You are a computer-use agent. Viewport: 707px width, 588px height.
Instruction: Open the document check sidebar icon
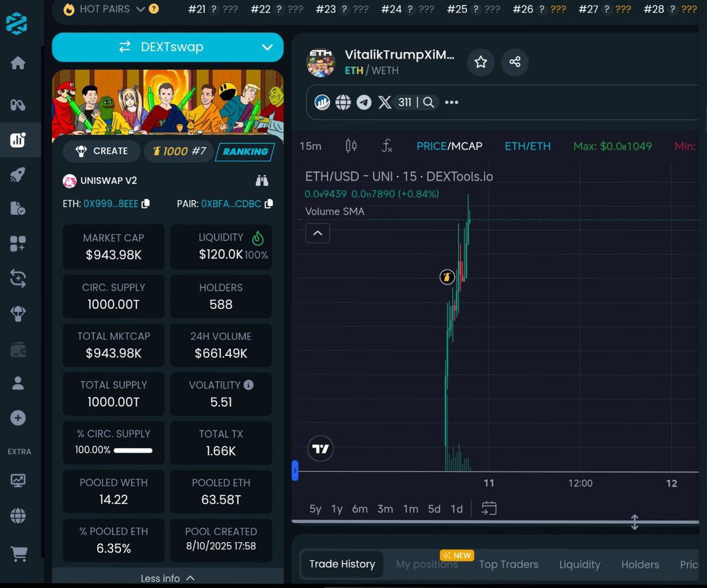[18, 209]
